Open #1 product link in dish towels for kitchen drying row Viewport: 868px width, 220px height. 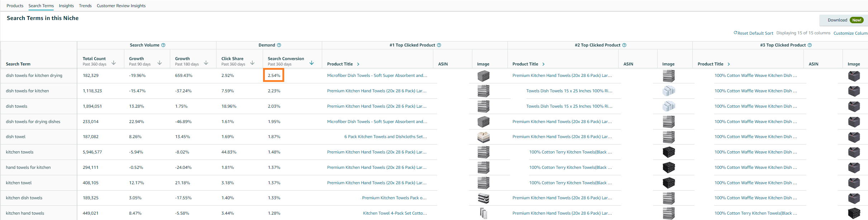[x=377, y=75]
